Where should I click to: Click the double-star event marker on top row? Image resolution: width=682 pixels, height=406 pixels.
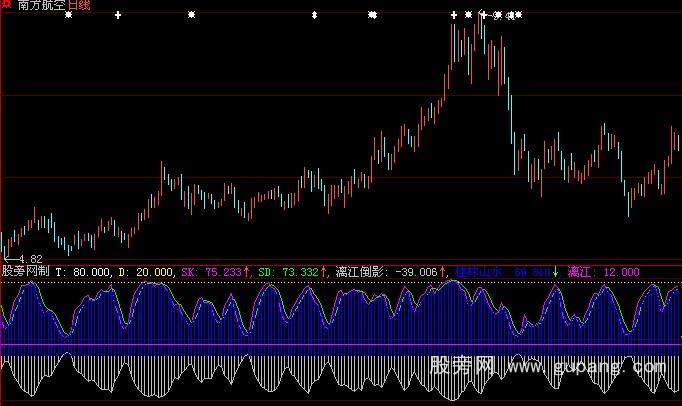click(x=372, y=16)
